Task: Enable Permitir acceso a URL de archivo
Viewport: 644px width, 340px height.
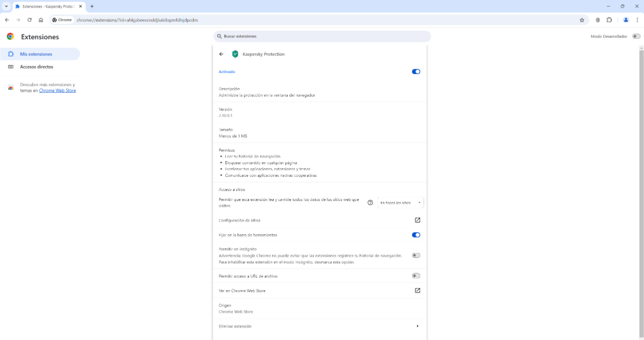Action: pos(416,276)
